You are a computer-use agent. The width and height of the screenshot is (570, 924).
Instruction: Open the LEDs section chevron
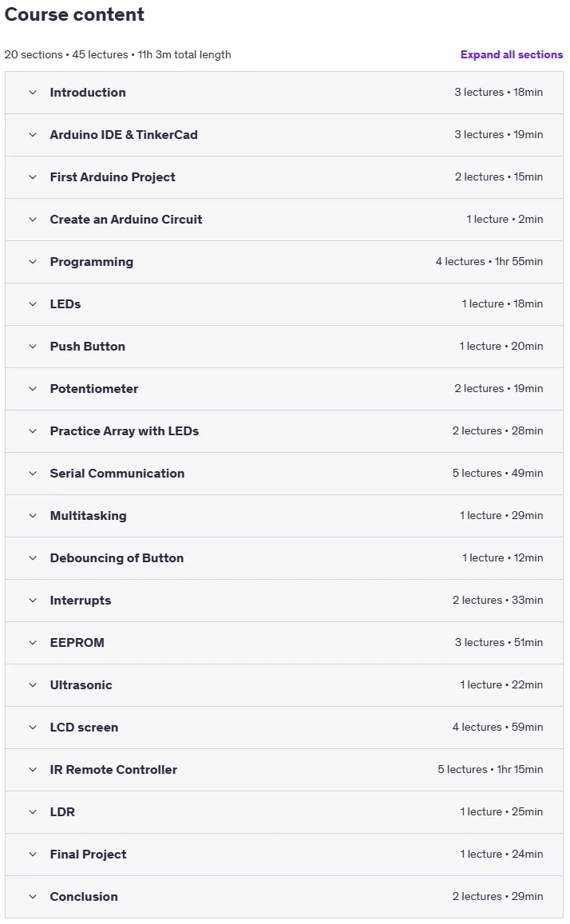33,304
